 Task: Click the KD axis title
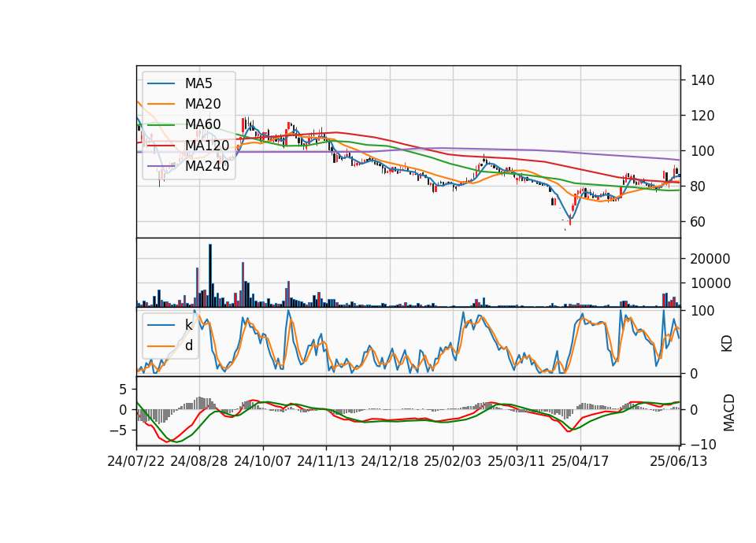point(727,343)
